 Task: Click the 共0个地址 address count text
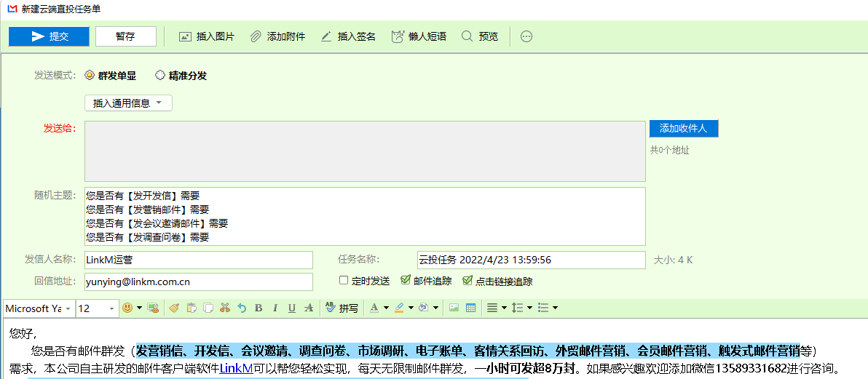click(x=669, y=150)
